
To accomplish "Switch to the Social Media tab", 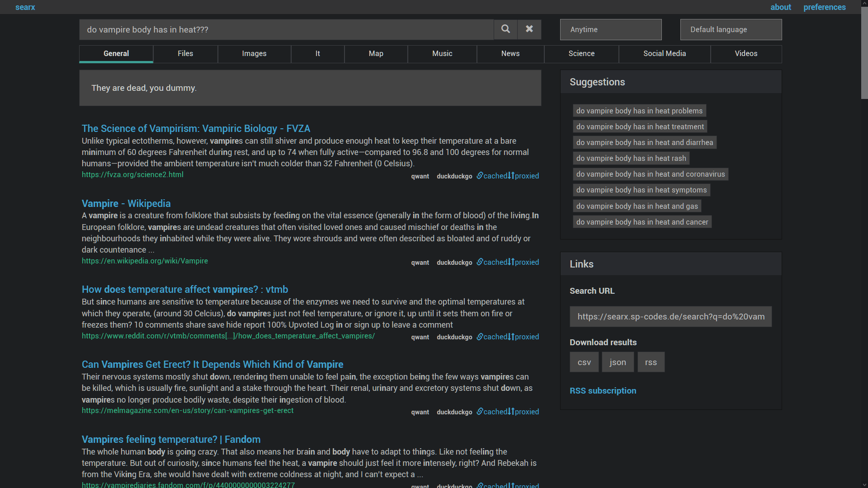I will click(665, 54).
